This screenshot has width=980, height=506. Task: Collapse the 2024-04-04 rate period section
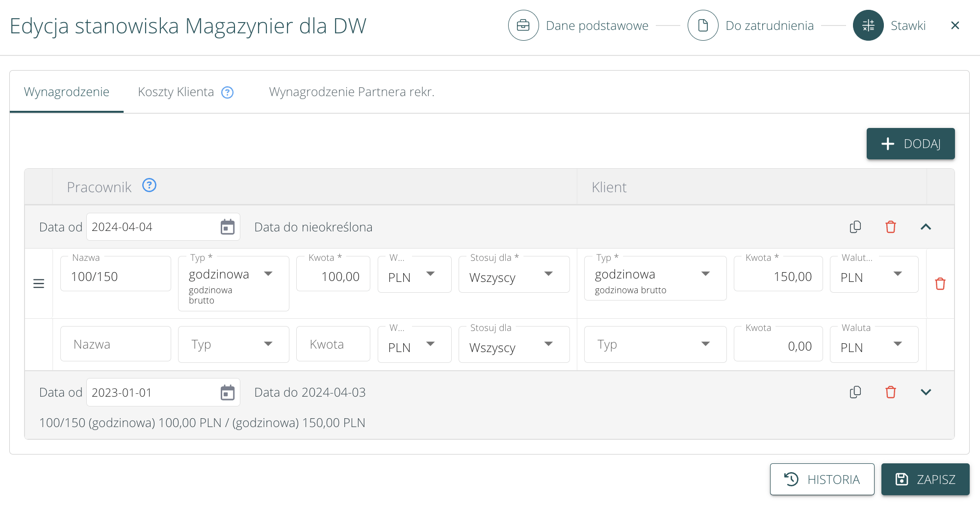click(x=926, y=227)
